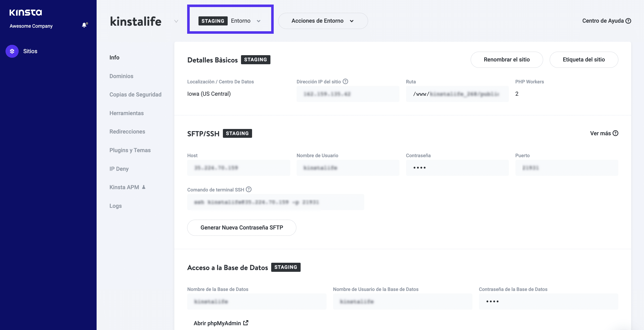Click info icon beside Dirección IP del sitio

pos(345,81)
